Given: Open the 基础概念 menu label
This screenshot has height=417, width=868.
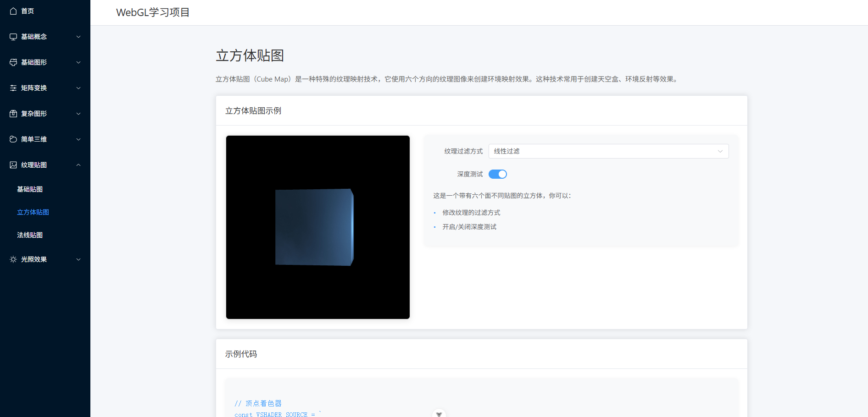Looking at the screenshot, I should click(34, 37).
